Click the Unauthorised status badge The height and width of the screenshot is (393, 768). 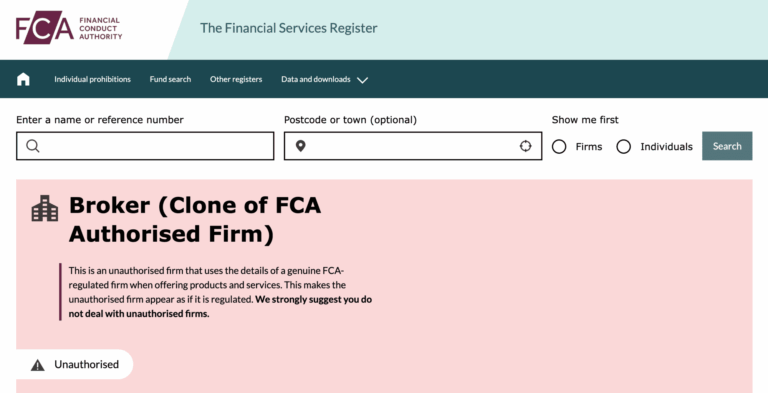click(75, 365)
